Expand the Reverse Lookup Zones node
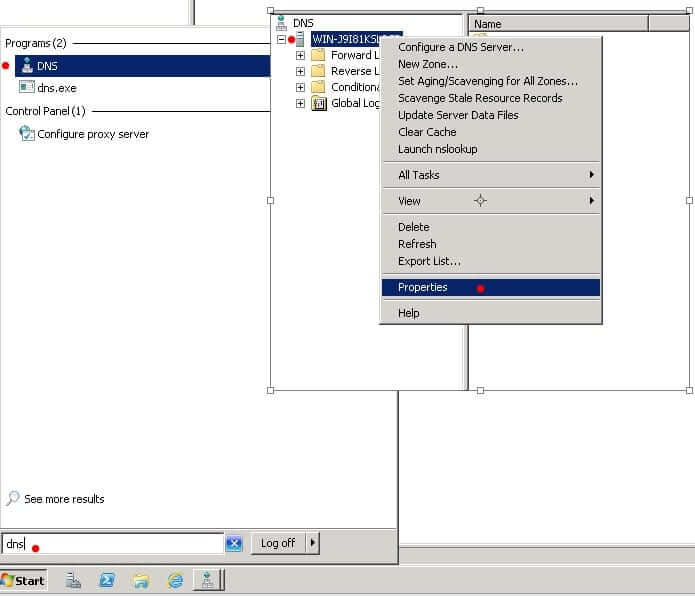Viewport: 695px width, 597px height. (x=300, y=71)
